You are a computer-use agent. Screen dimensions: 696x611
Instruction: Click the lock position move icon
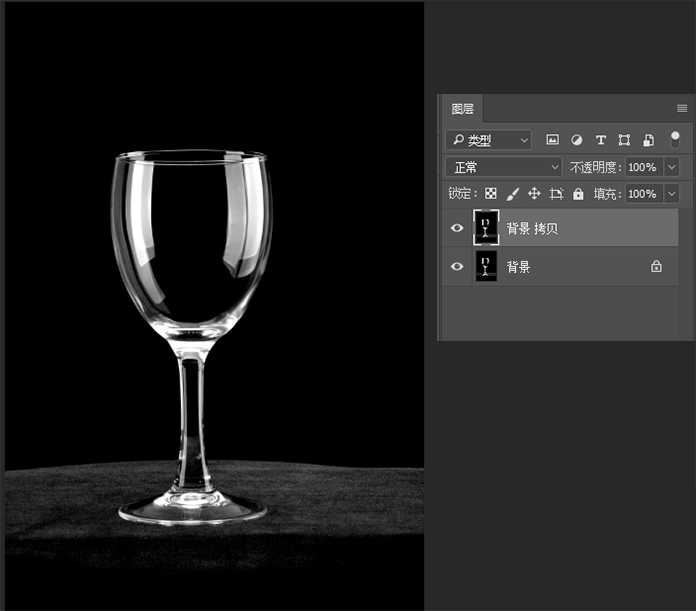pyautogui.click(x=534, y=194)
